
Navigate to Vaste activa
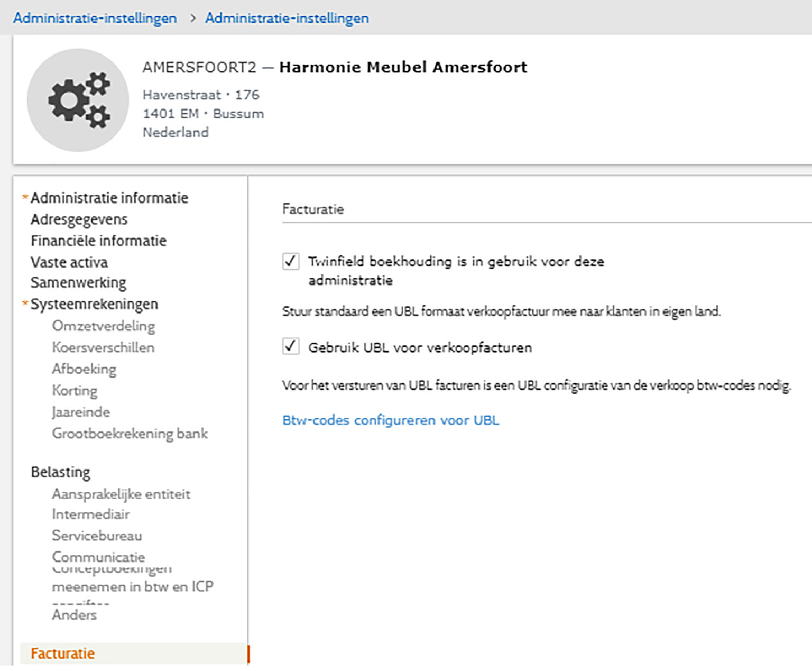tap(69, 262)
